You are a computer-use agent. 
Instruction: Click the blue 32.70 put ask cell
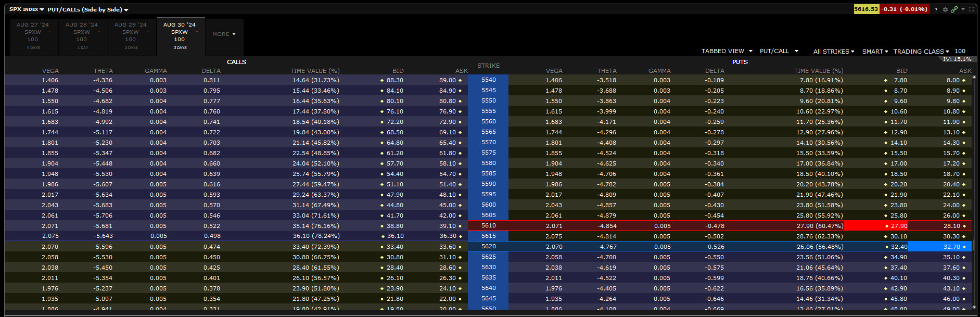pyautogui.click(x=939, y=247)
